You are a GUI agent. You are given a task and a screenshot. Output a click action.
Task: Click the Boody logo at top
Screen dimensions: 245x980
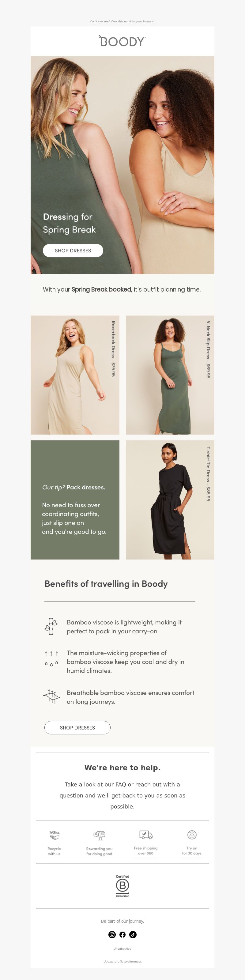point(122,41)
